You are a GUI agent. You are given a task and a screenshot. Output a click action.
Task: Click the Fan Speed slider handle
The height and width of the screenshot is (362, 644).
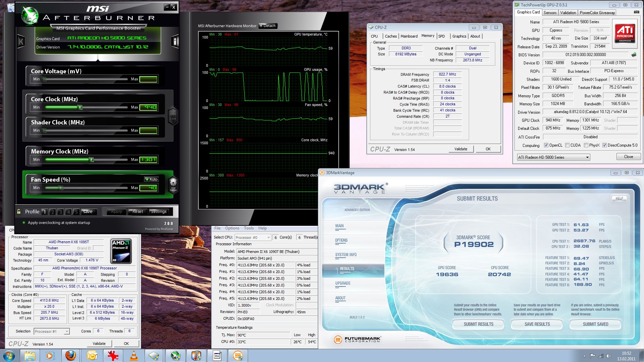(x=61, y=188)
